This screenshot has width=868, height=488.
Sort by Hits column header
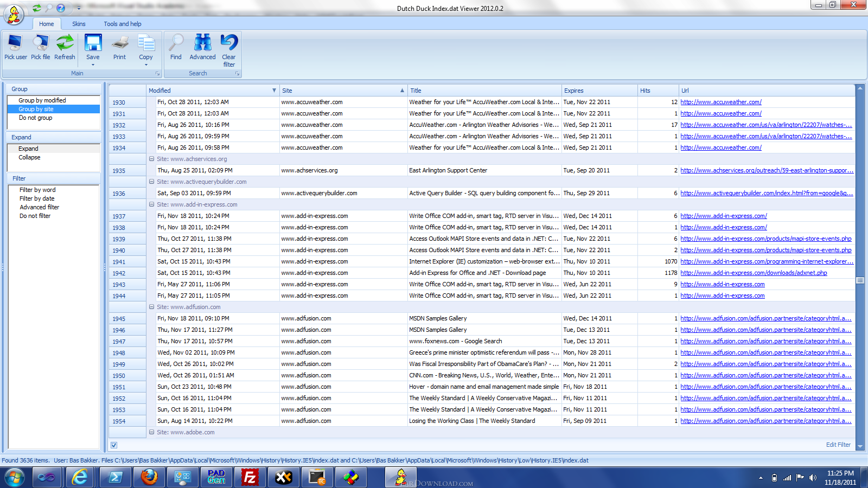(x=658, y=91)
